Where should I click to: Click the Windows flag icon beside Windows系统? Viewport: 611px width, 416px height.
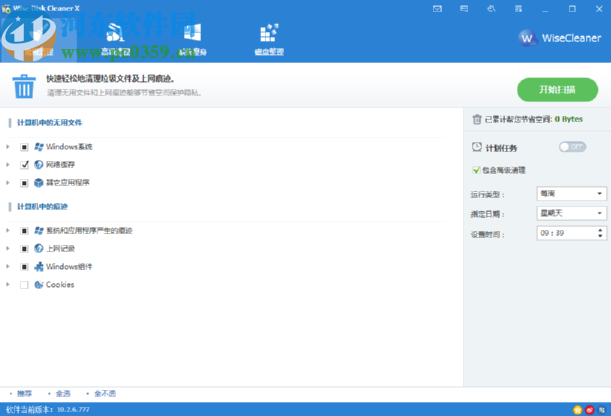pyautogui.click(x=39, y=147)
